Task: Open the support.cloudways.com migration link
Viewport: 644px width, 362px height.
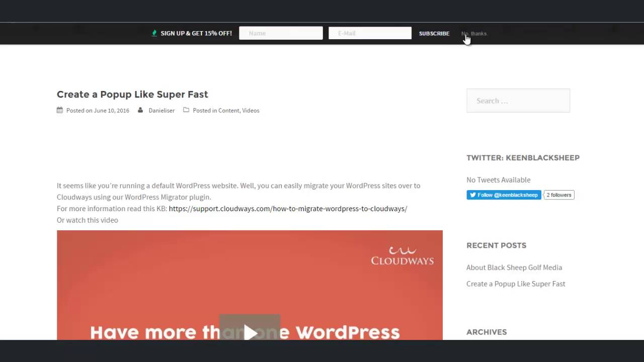Action: tap(288, 208)
